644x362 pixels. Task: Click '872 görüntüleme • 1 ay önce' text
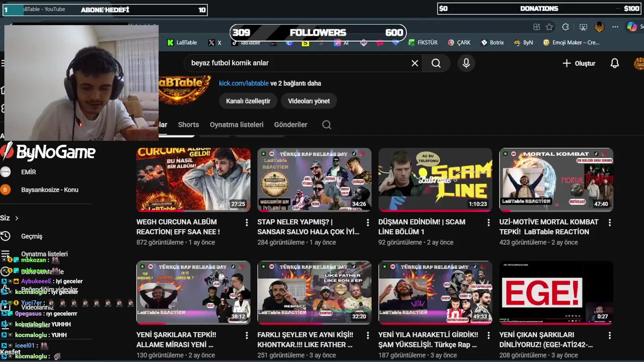click(176, 242)
